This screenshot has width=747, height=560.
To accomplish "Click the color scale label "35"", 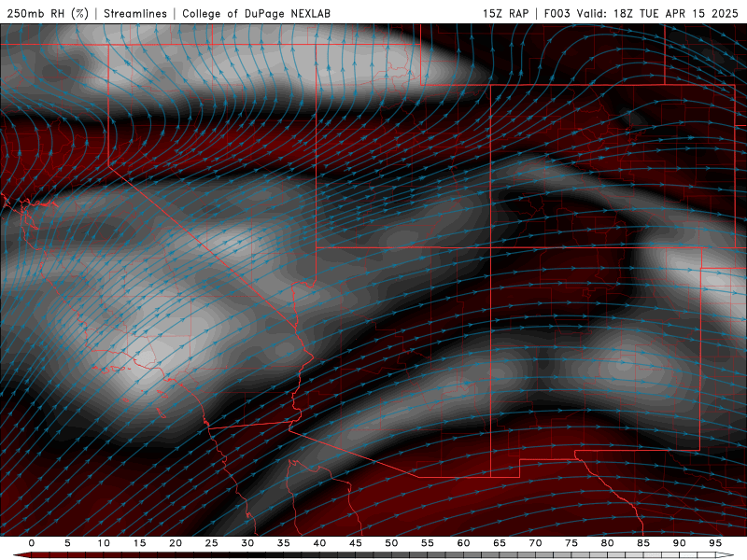I will (x=284, y=543).
